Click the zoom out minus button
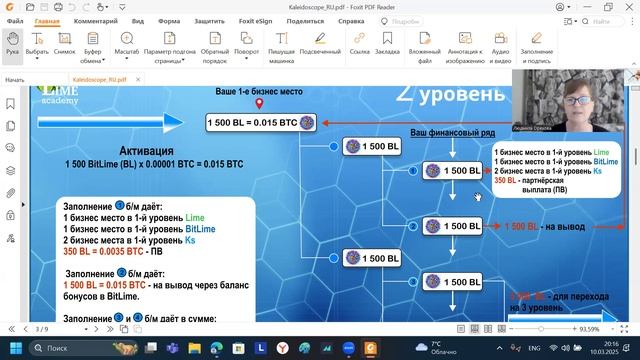Screen dimensions: 640x360 (511, 329)
